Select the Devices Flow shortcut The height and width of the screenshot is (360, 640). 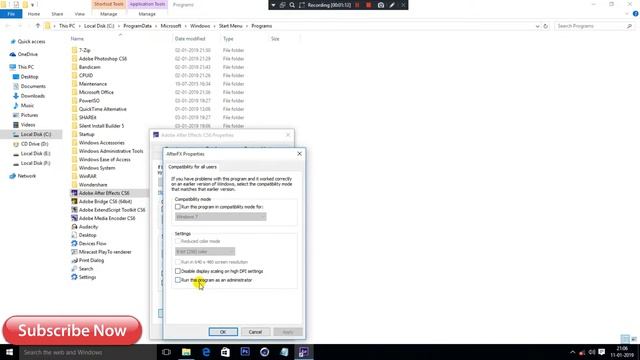coord(92,244)
